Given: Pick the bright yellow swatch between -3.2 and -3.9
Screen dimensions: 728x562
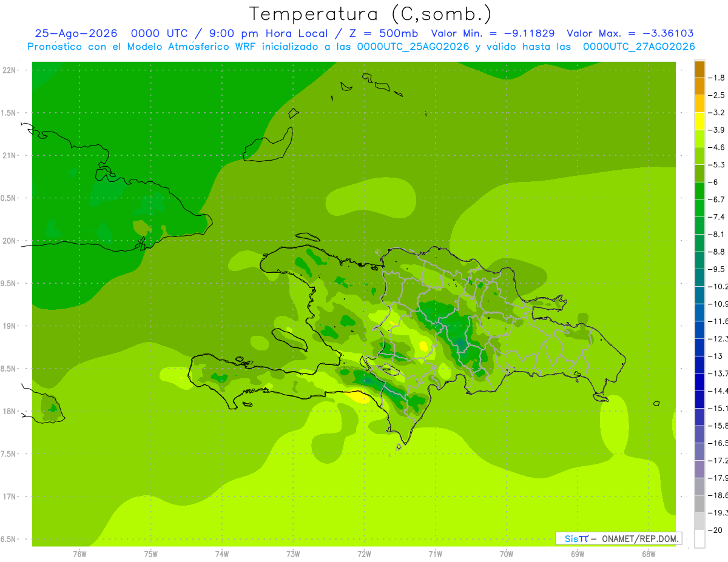Looking at the screenshot, I should click(699, 121).
